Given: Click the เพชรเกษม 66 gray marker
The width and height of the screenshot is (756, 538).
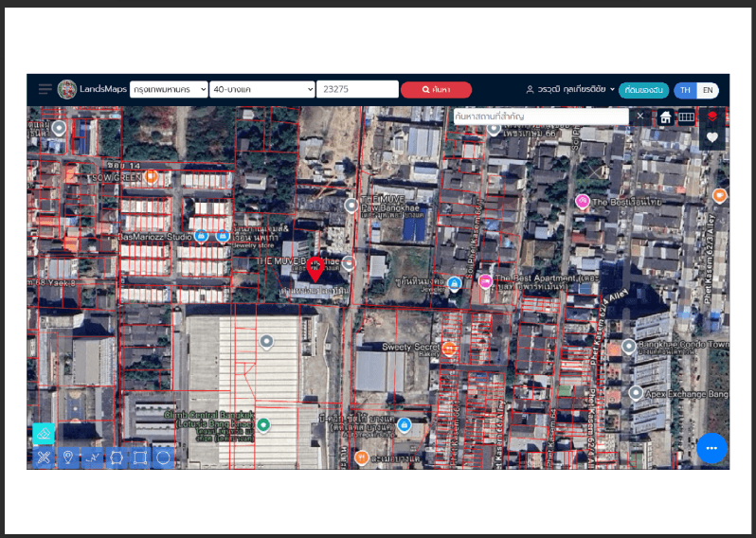Looking at the screenshot, I should pyautogui.click(x=494, y=129).
